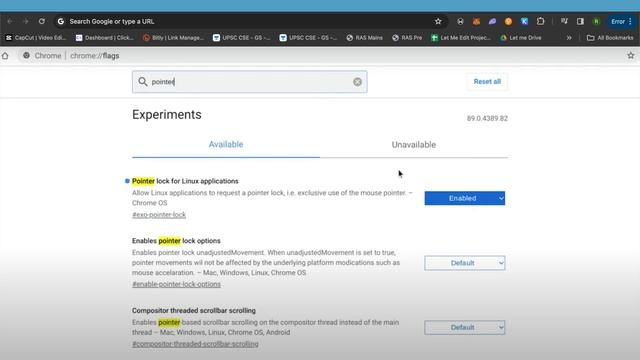Clear the flags search with the X icon
This screenshot has width=640, height=360.
[x=357, y=82]
